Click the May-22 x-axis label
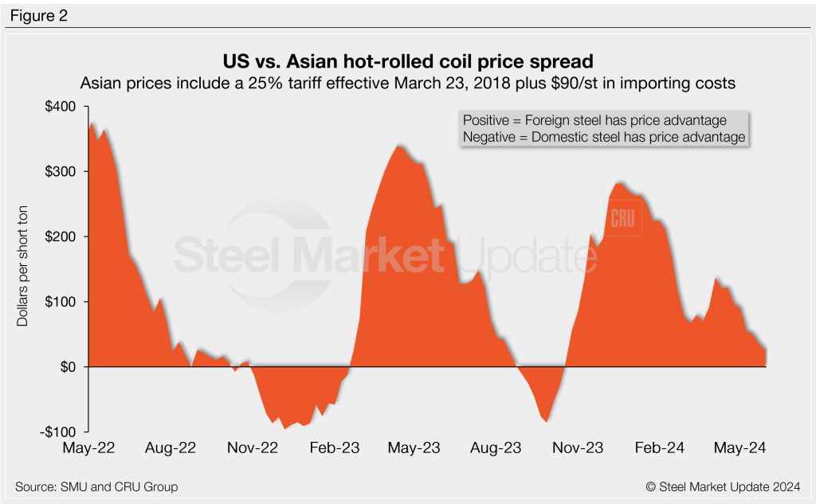816x504 pixels. pos(88,448)
